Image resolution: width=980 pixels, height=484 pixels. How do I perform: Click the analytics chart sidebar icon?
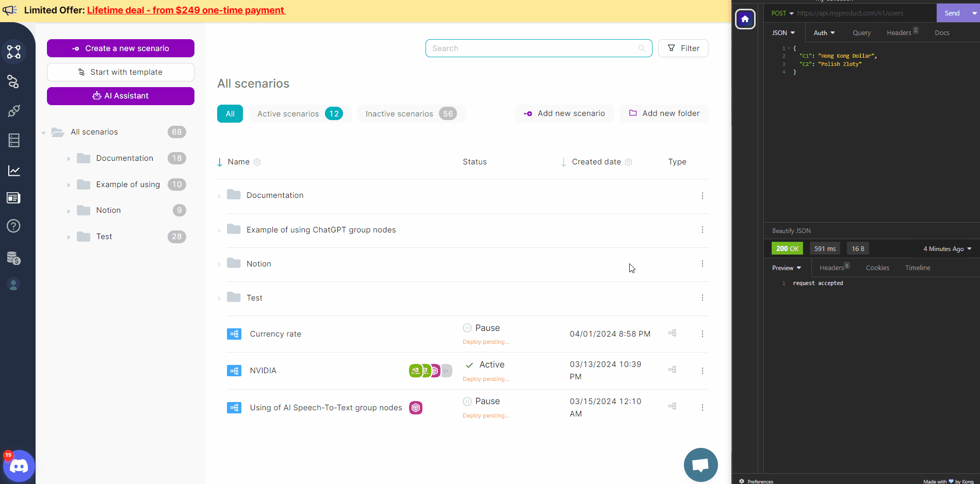click(14, 171)
